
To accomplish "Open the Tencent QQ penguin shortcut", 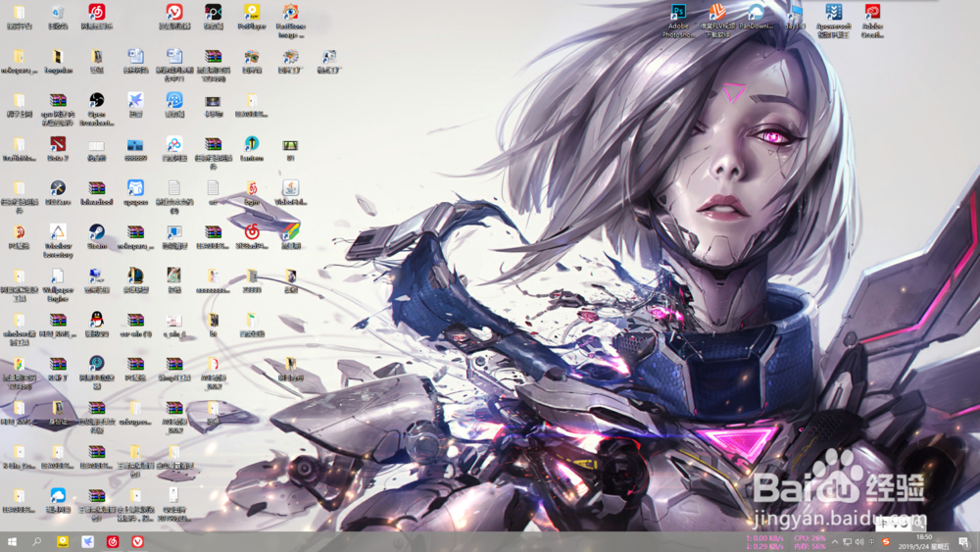I will [96, 325].
